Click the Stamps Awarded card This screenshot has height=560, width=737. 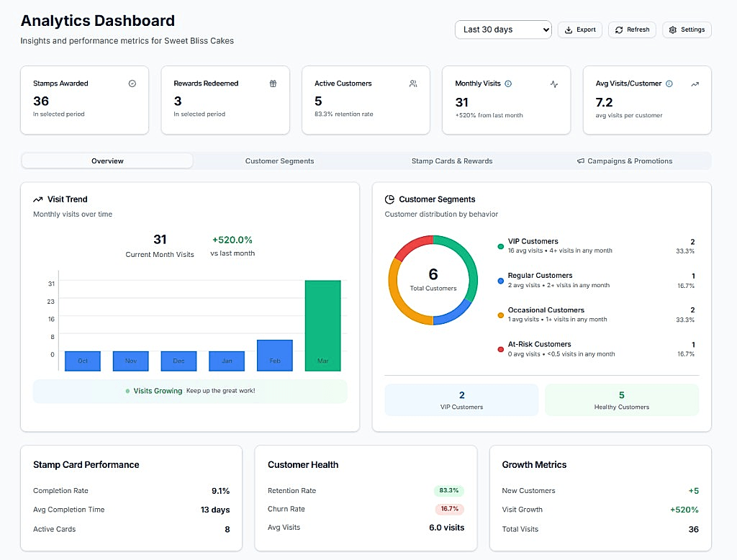click(x=85, y=100)
